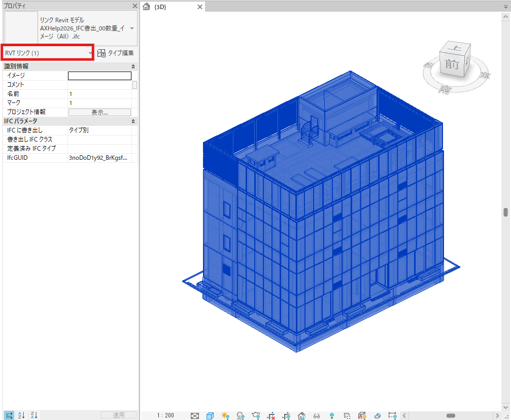Image resolution: width=511 pixels, height=420 pixels.
Task: Click the タイプ編集 button
Action: pyautogui.click(x=116, y=53)
